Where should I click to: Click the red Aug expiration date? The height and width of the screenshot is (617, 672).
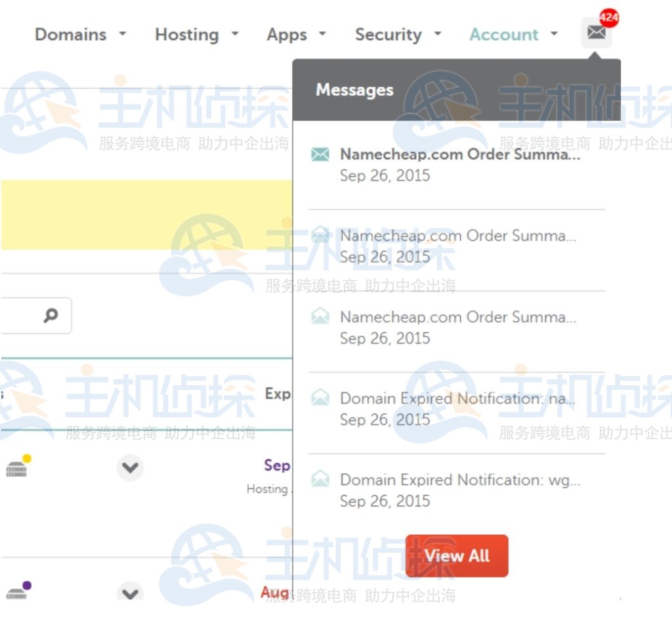pos(275,593)
